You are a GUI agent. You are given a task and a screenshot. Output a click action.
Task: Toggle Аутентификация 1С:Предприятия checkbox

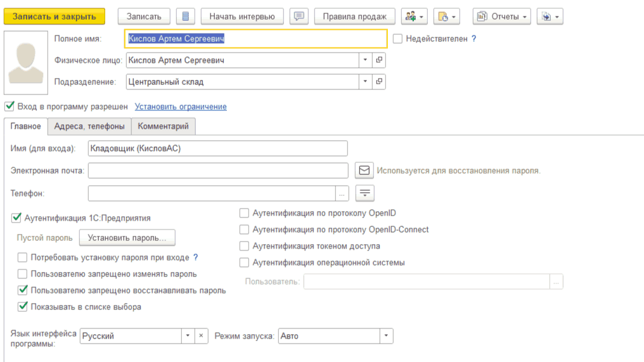tap(16, 218)
